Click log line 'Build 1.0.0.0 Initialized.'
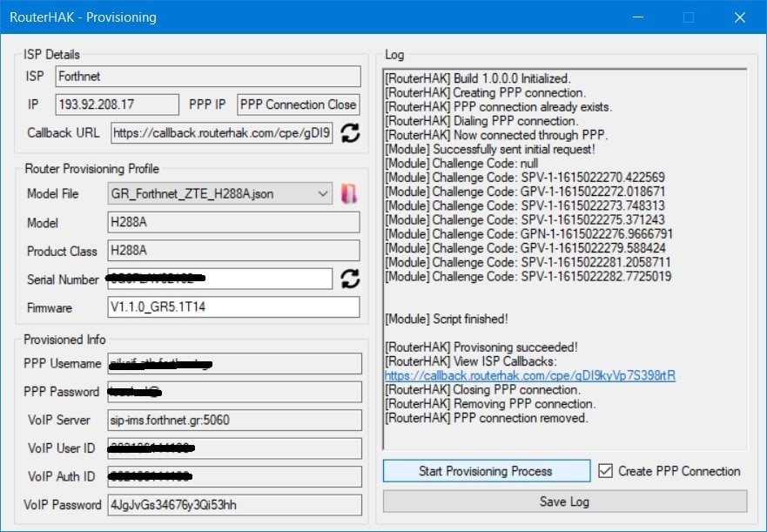Viewport: 767px width, 532px height. click(478, 78)
